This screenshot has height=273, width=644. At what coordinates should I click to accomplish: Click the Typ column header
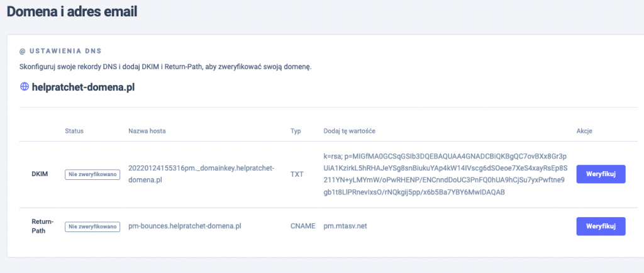pos(296,131)
